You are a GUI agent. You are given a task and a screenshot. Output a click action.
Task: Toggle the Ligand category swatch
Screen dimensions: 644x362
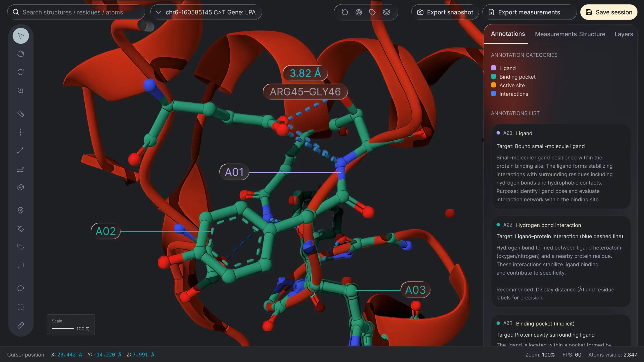click(493, 68)
